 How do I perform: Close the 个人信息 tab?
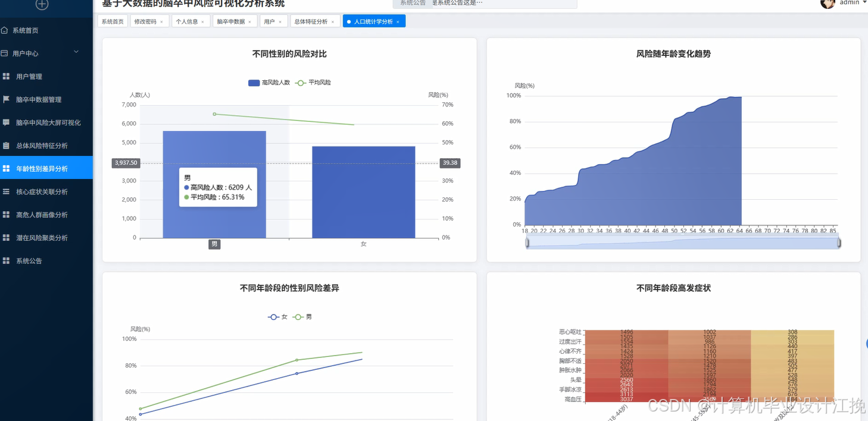tap(202, 22)
